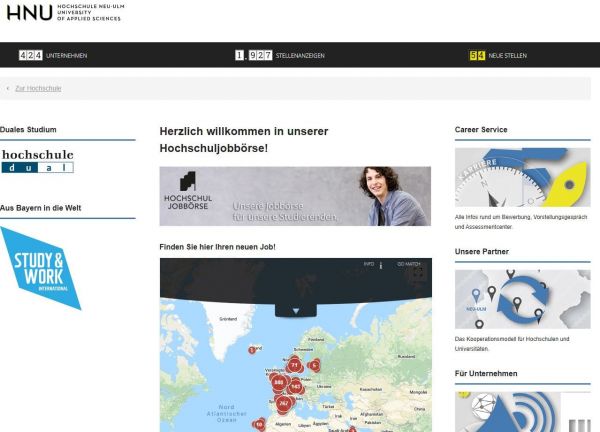
Task: Click the 424 Unternehmen counter
Action: 48,55
